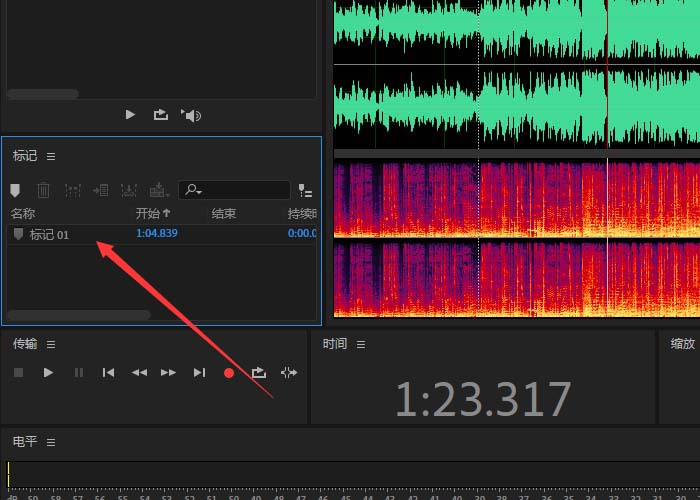Click the delete marker trash icon
The height and width of the screenshot is (500, 700).
pos(43,190)
